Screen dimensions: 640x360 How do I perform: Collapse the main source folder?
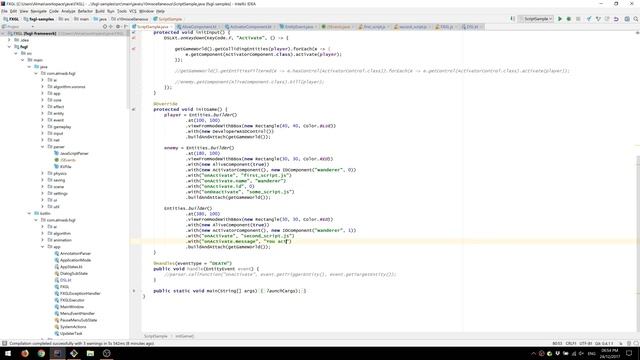point(22,60)
